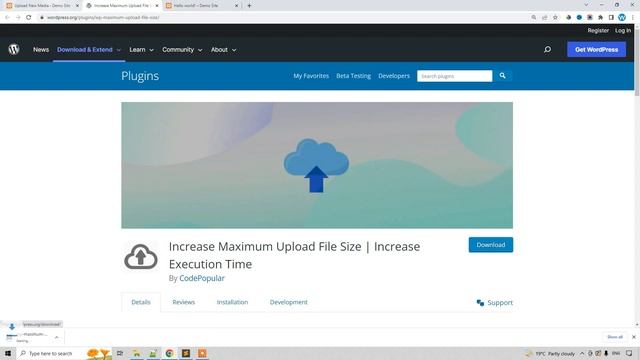Expand the About dropdown chevron

point(234,50)
